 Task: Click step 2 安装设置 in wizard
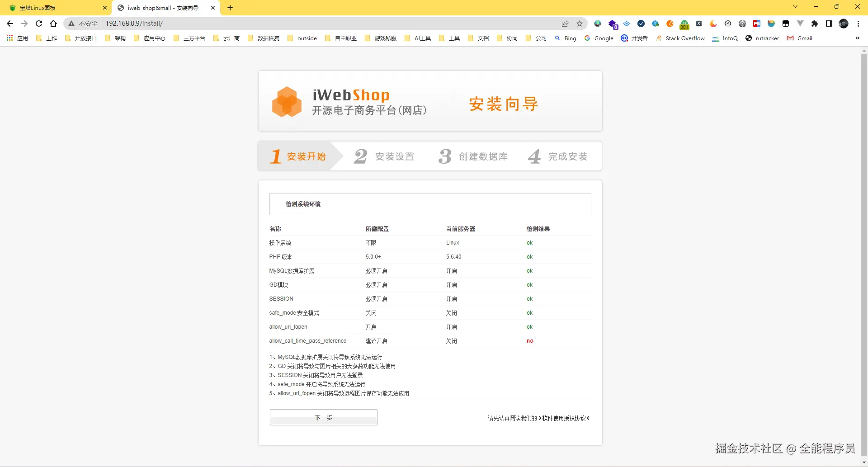[384, 156]
